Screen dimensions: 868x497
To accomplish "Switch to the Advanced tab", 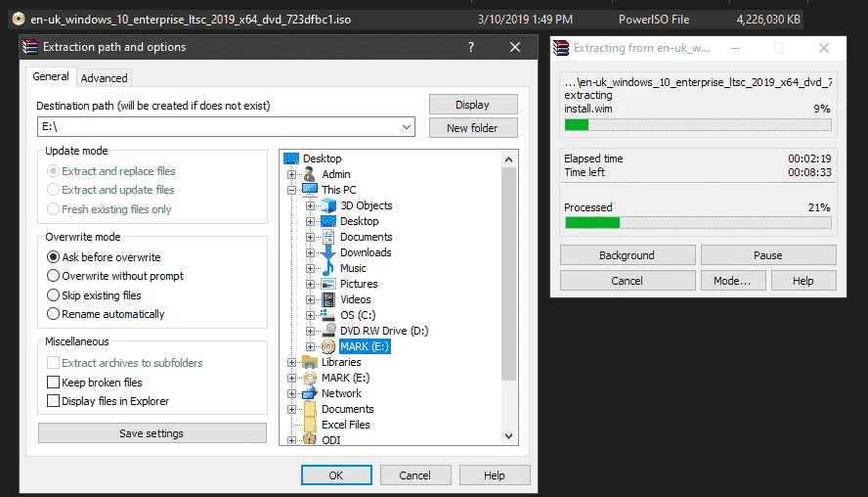I will tap(104, 78).
